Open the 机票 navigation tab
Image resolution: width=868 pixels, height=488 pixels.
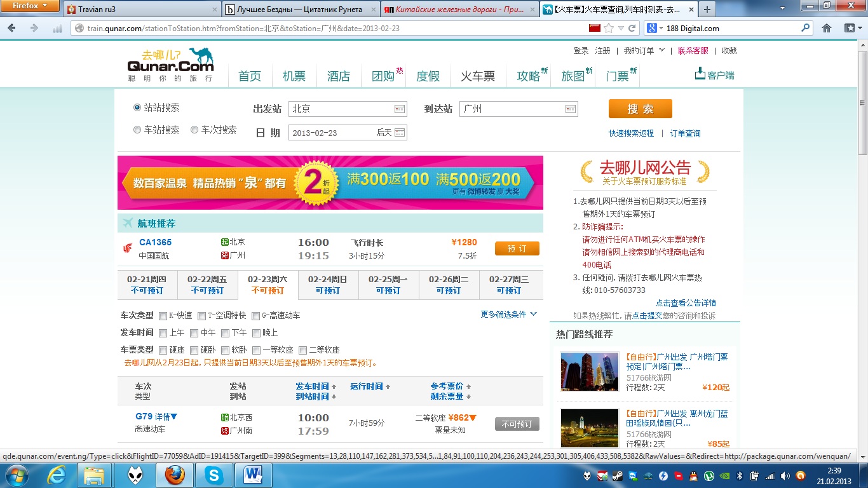coord(294,76)
